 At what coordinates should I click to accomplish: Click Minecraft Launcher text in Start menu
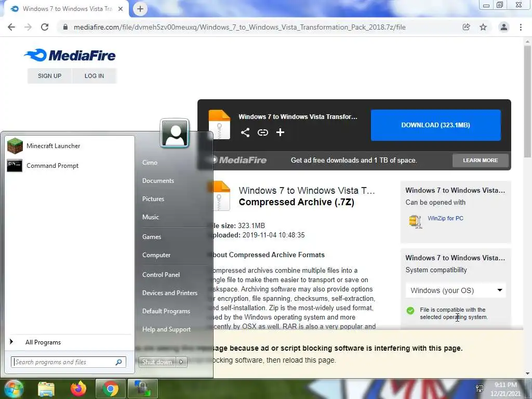point(54,146)
